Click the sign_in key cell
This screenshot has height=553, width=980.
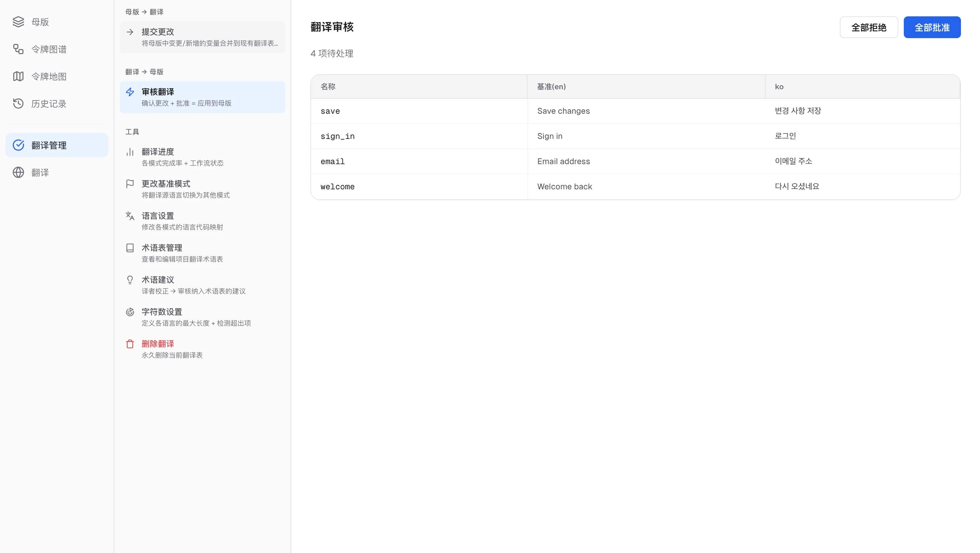click(x=419, y=136)
